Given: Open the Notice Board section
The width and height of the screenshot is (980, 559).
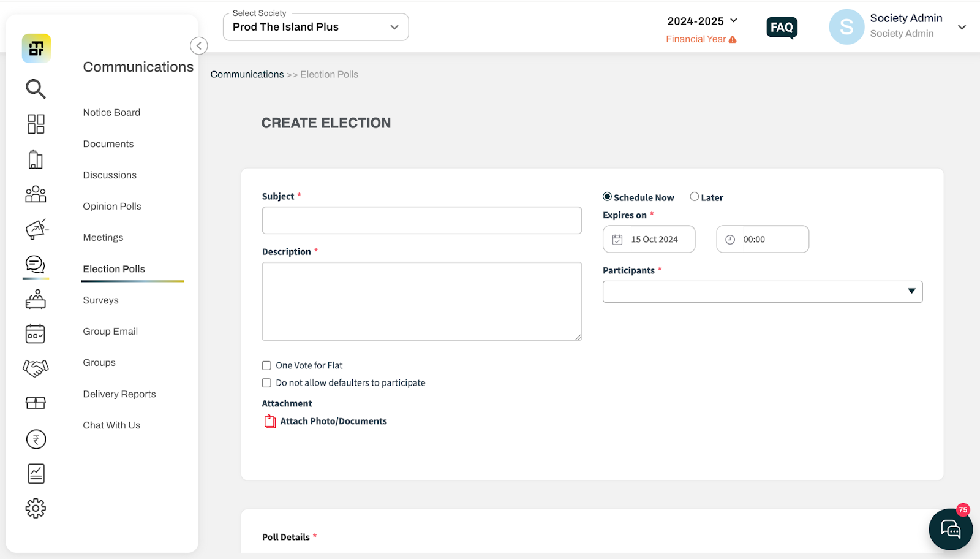Looking at the screenshot, I should click(x=111, y=112).
